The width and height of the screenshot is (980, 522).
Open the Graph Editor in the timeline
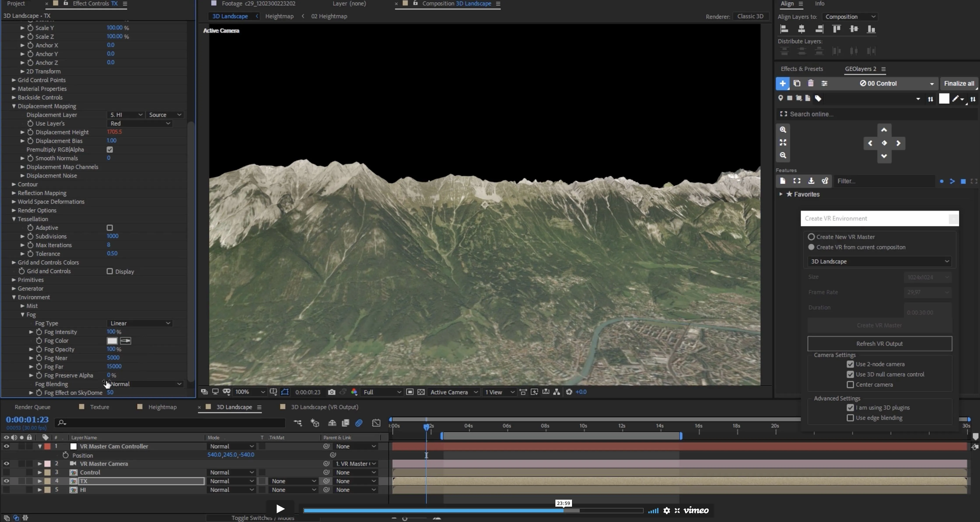[376, 423]
